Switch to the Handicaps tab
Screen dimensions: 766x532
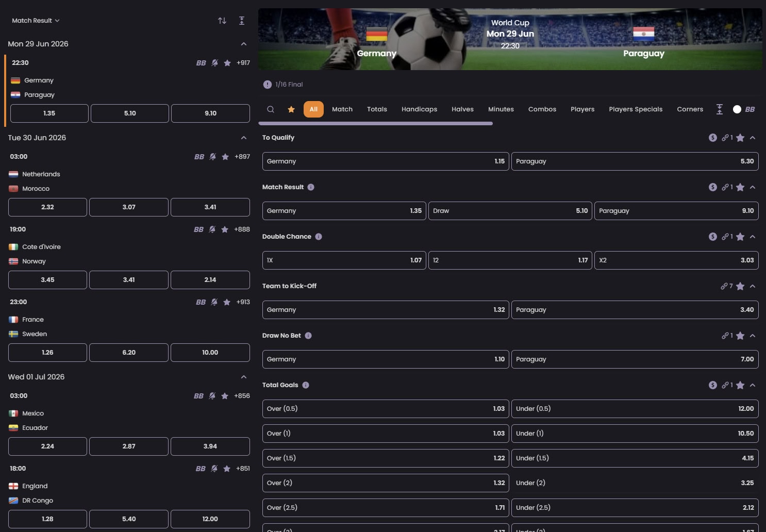[419, 109]
